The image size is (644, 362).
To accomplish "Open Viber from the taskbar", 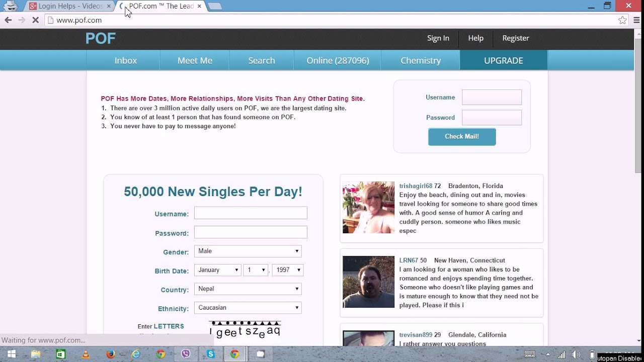I will point(186,354).
